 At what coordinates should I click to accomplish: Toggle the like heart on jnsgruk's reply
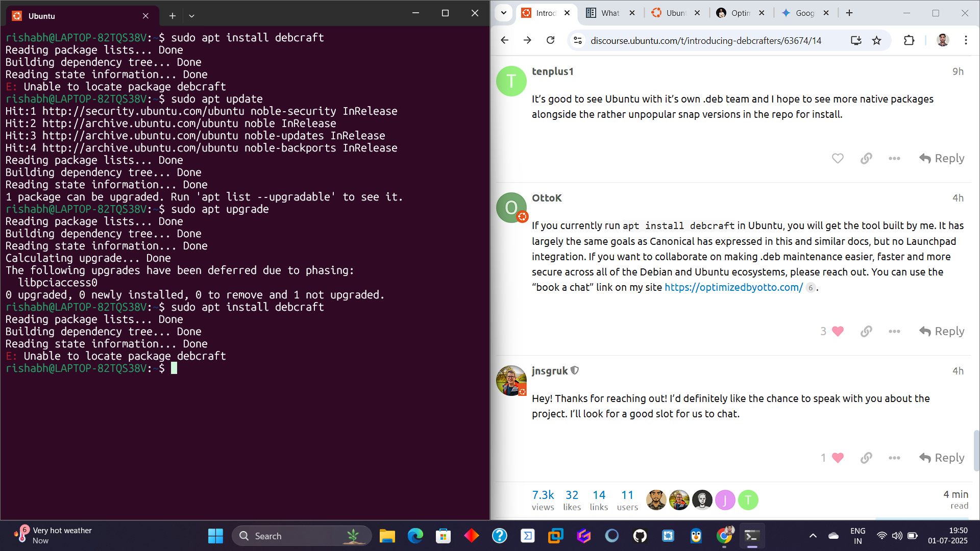838,458
